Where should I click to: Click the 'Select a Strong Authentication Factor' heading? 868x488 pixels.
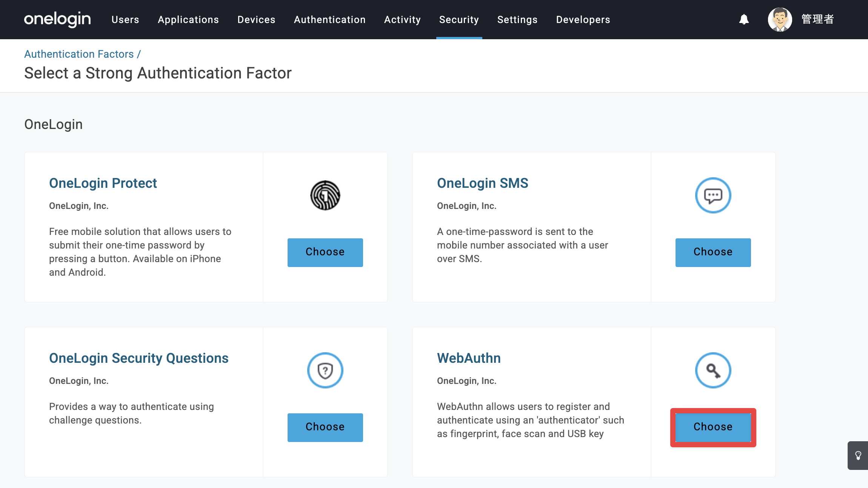pyautogui.click(x=158, y=73)
